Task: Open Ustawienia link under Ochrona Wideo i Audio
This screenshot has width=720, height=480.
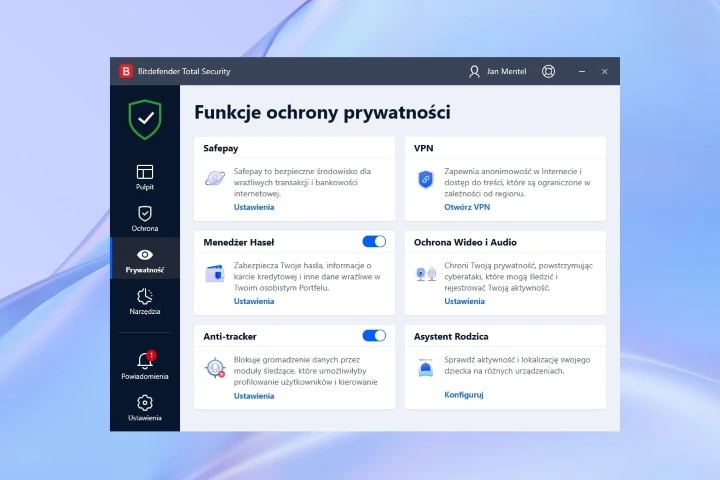Action: coord(464,301)
